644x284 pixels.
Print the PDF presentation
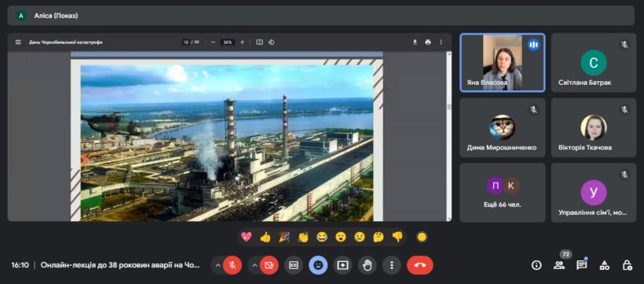pyautogui.click(x=428, y=42)
